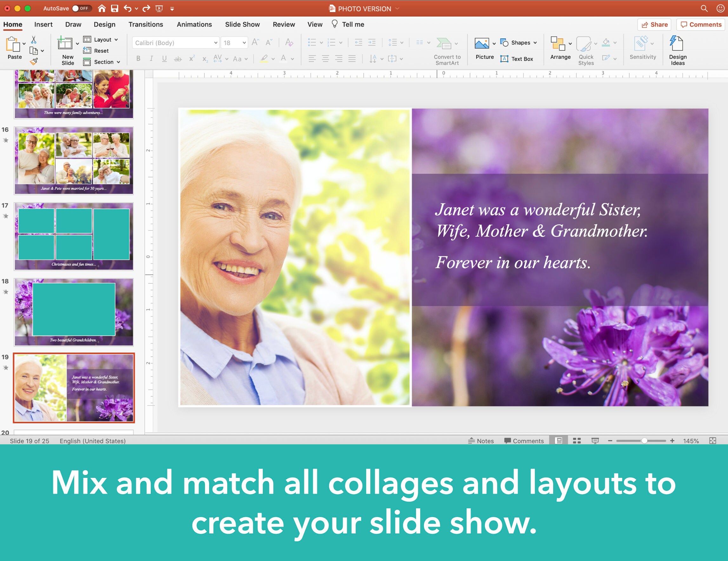Viewport: 728px width, 561px height.
Task: Open the Slide Show tab
Action: 242,24
